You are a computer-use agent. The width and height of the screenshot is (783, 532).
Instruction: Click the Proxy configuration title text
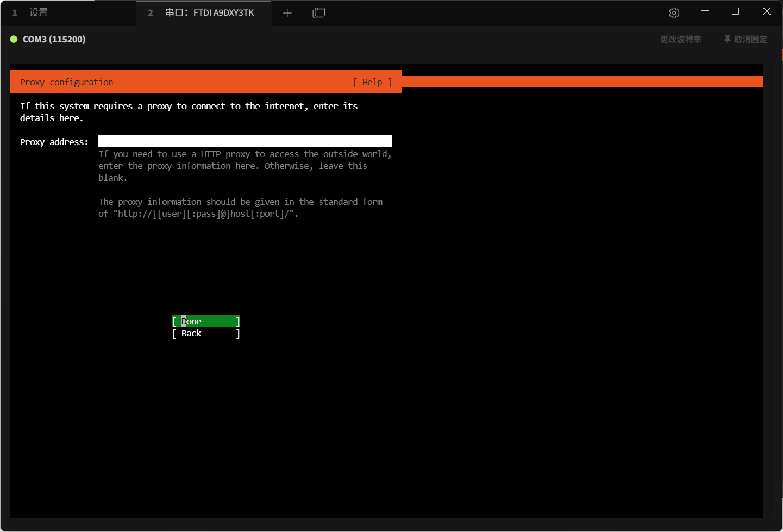66,82
